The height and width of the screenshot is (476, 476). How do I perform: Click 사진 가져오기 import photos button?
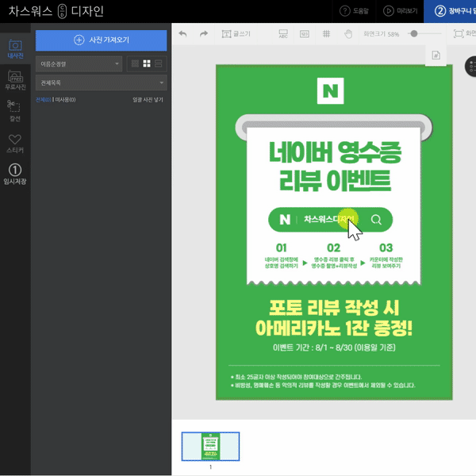coord(101,40)
